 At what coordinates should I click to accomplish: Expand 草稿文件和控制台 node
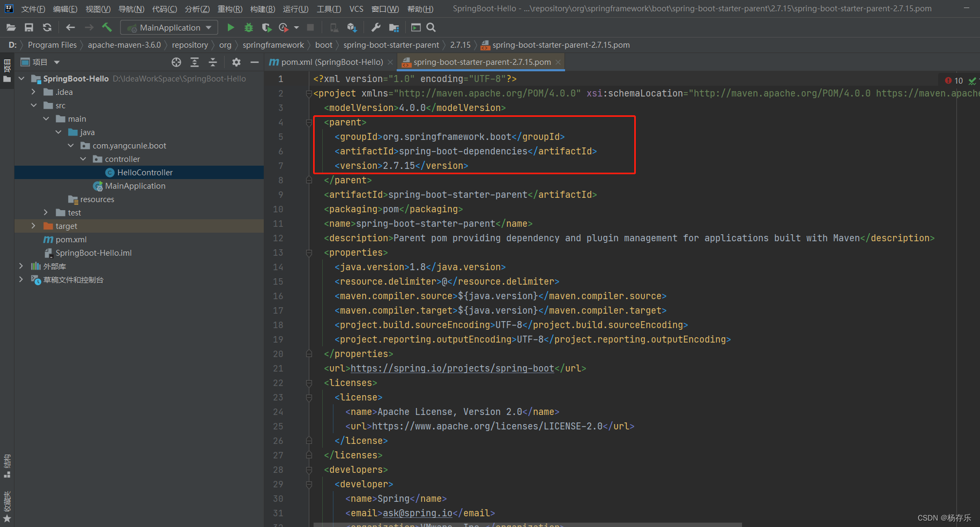tap(21, 279)
